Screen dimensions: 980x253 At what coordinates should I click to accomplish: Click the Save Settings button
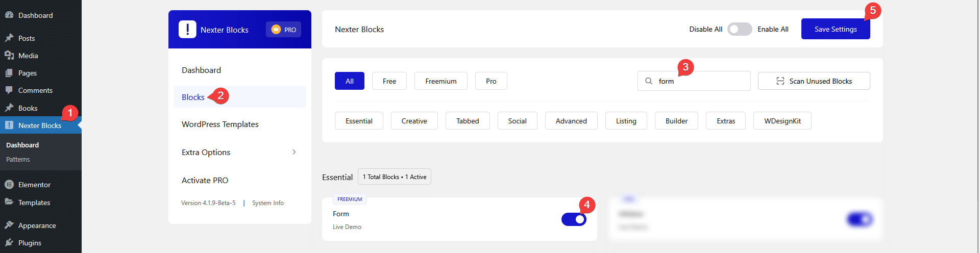835,29
